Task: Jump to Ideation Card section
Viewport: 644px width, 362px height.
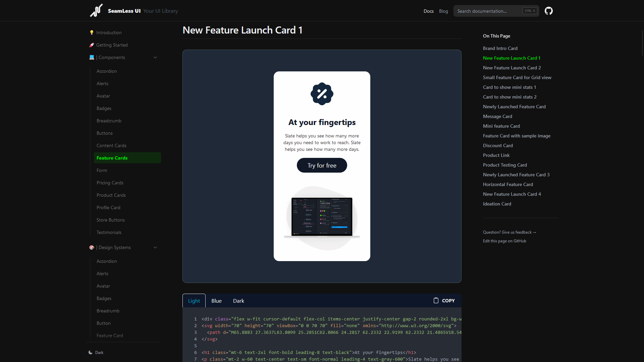Action: click(497, 204)
